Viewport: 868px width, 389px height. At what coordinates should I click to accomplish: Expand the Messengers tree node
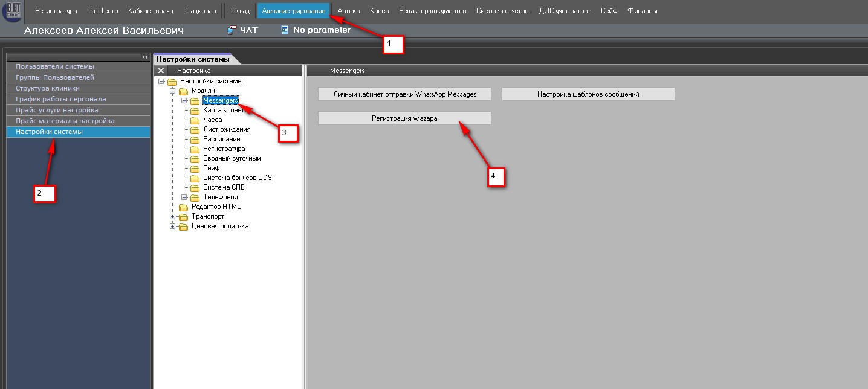[x=184, y=101]
